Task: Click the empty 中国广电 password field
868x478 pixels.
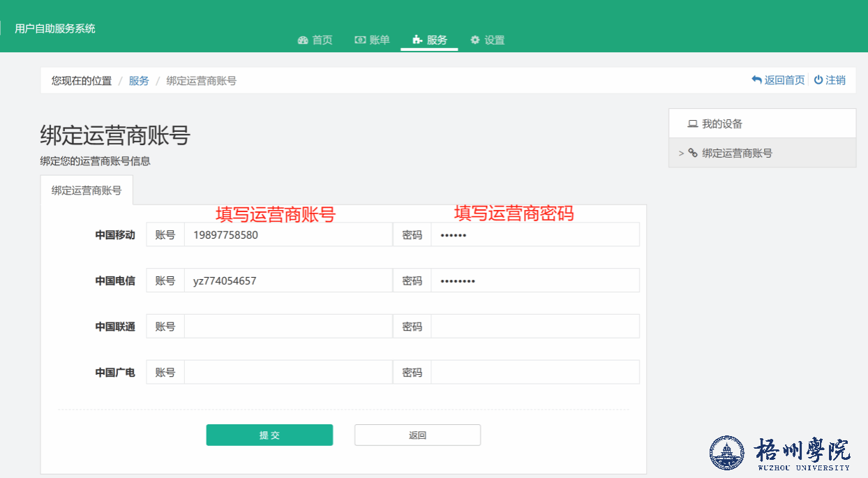Action: point(534,373)
